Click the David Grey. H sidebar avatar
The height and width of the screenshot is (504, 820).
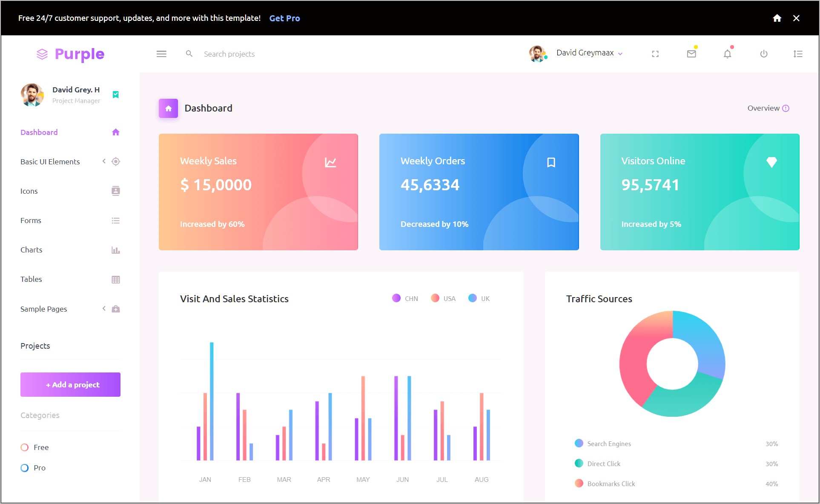(32, 95)
